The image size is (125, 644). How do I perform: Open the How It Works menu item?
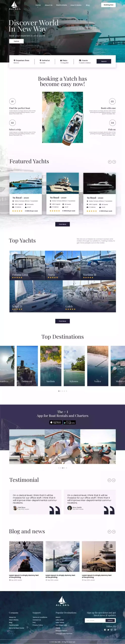click(x=76, y=5)
